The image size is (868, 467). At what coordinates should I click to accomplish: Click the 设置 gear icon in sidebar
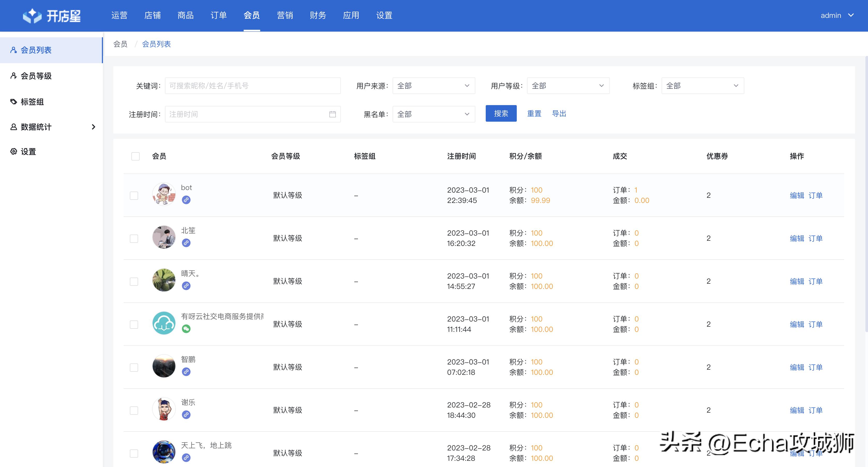[x=13, y=151]
